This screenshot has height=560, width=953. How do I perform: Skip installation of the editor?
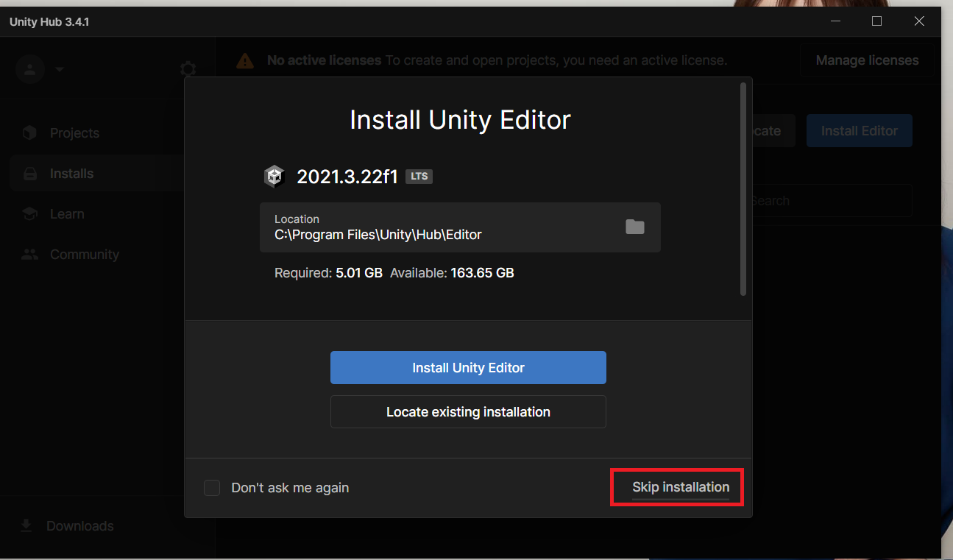681,487
